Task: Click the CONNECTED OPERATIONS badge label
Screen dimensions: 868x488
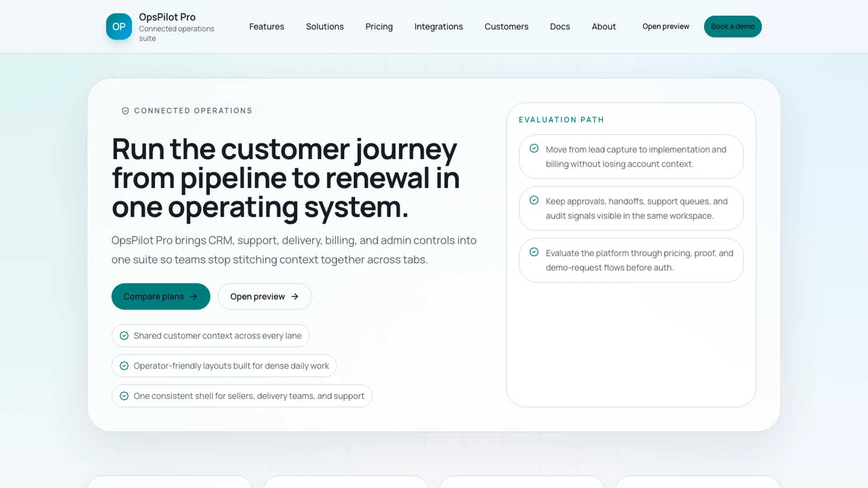Action: pyautogui.click(x=193, y=111)
